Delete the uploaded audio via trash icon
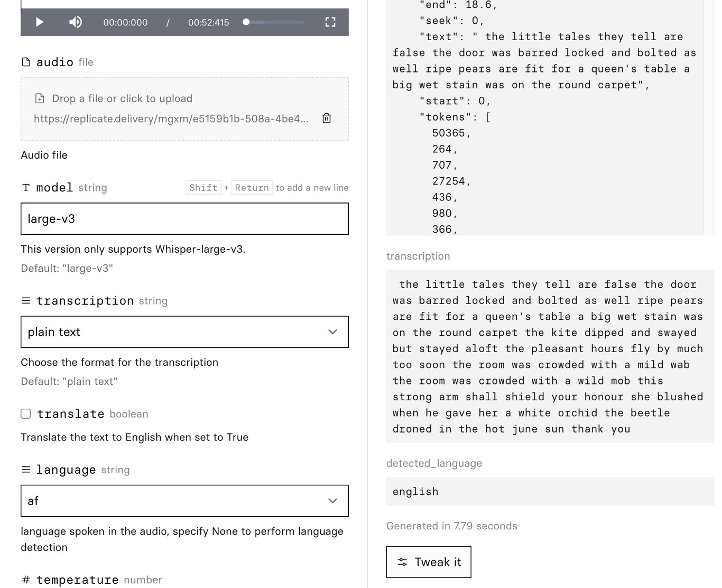The image size is (722, 588). (x=326, y=118)
